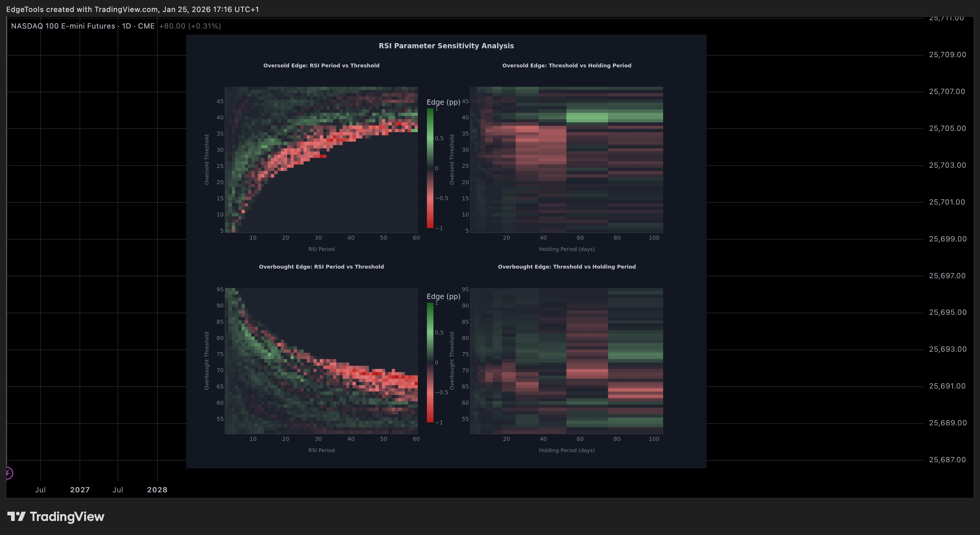Click the Overbought Edge: RSI Period vs Threshold title

[321, 267]
